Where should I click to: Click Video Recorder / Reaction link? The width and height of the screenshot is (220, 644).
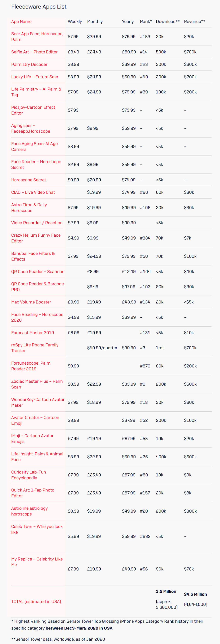(37, 223)
